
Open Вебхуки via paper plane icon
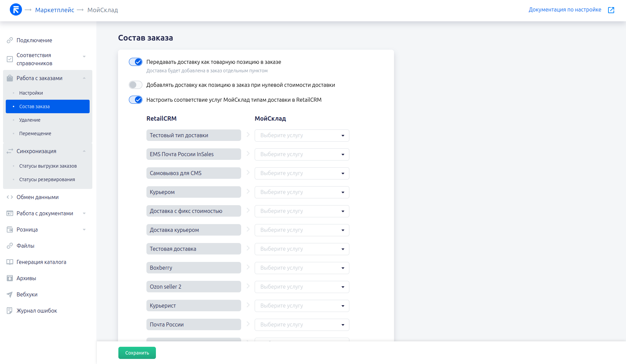coord(10,294)
